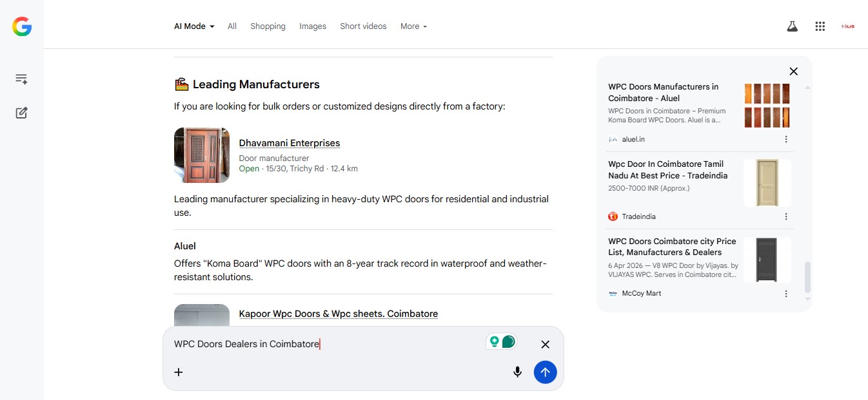Viewport: 868px width, 400px height.
Task: Click the Grammarly-style green extension icon
Action: click(x=509, y=341)
